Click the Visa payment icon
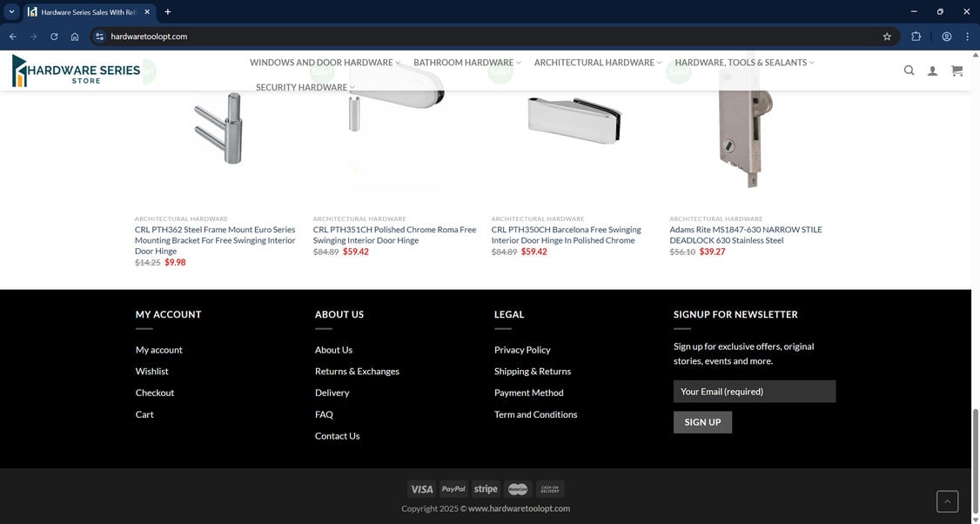980x524 pixels. pyautogui.click(x=421, y=489)
